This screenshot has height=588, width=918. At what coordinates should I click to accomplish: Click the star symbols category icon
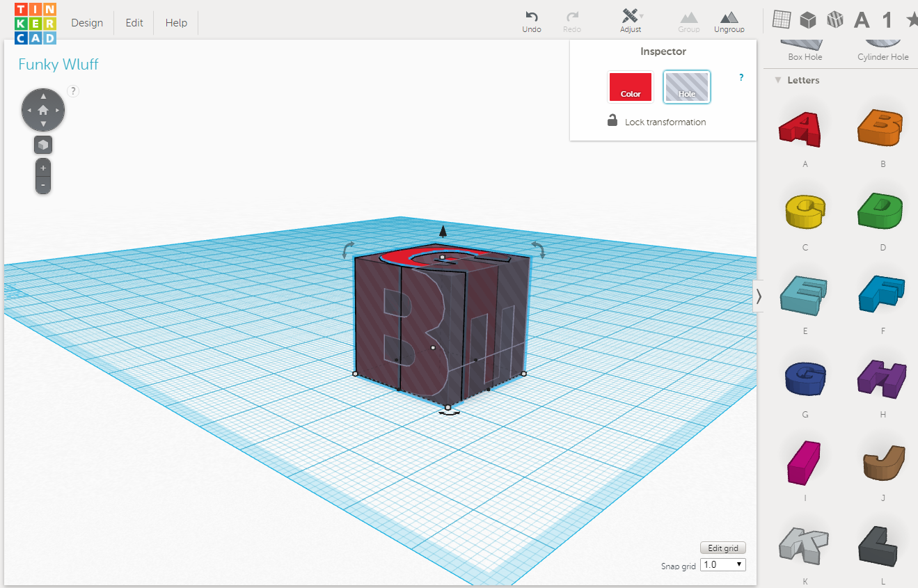(x=912, y=19)
